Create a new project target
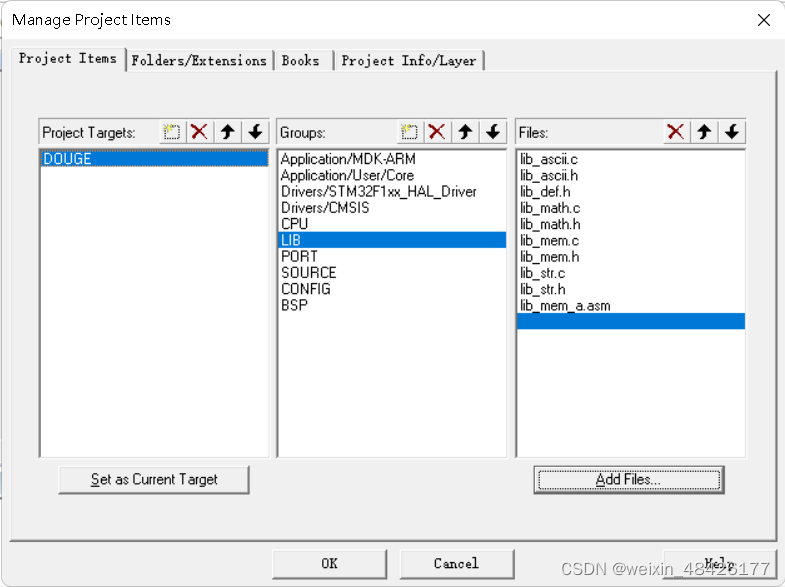The width and height of the screenshot is (785, 587). click(x=172, y=132)
